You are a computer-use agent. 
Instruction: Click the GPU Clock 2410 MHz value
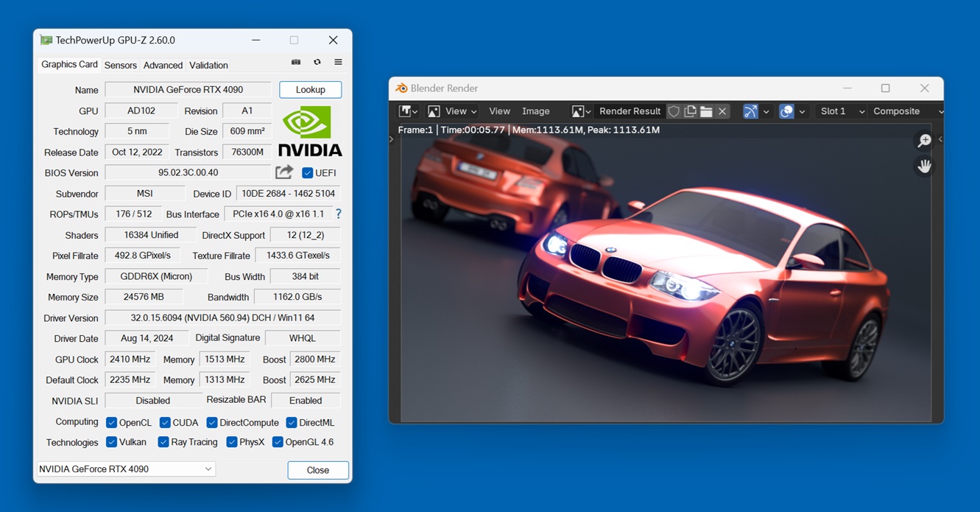(x=130, y=360)
